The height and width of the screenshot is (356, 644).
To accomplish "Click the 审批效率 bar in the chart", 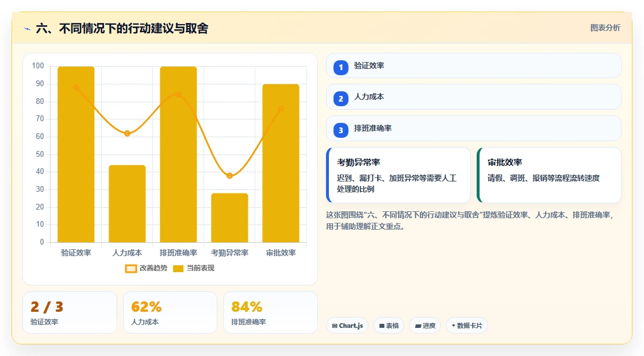I will (281, 163).
